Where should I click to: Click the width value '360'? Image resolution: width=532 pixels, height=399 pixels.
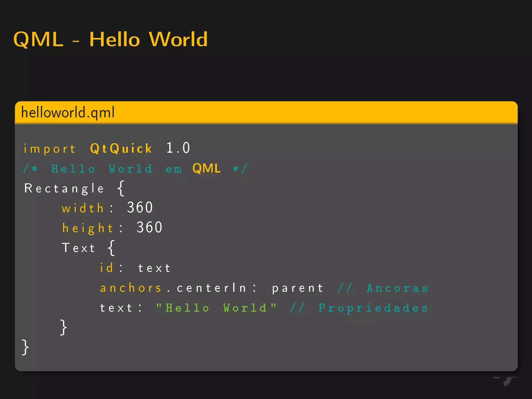[140, 208]
